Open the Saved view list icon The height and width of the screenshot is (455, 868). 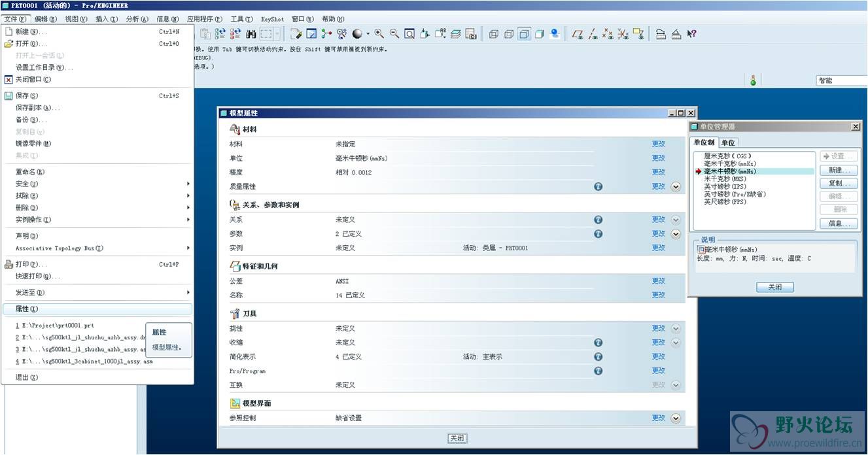coord(439,33)
